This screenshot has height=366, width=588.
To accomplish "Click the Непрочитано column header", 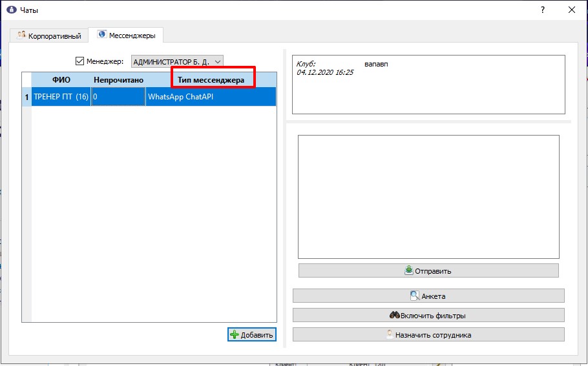I will click(118, 80).
